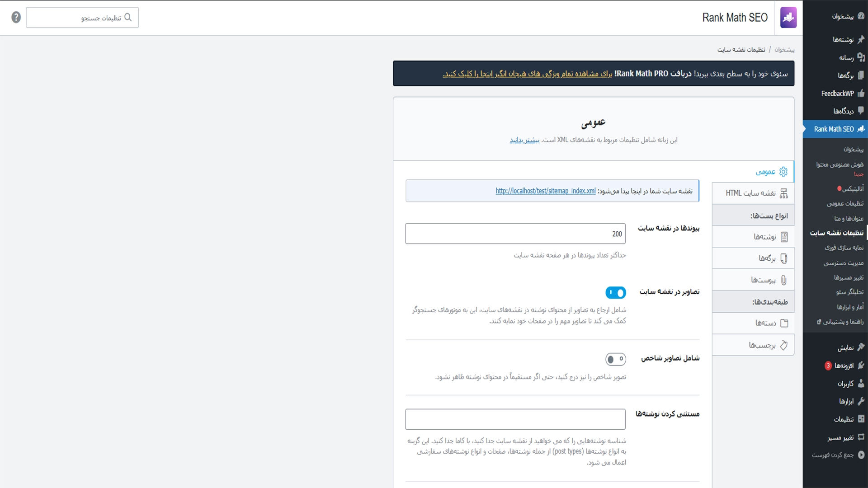The height and width of the screenshot is (488, 868).
Task: Click مستثنی کردن نوشته‌ها input field
Action: pos(515,419)
